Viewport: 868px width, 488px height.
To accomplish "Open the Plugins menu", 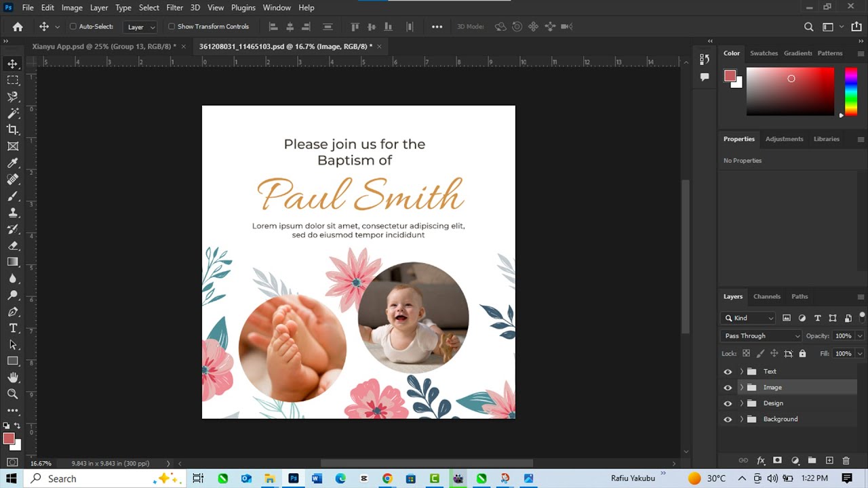I will pos(243,7).
